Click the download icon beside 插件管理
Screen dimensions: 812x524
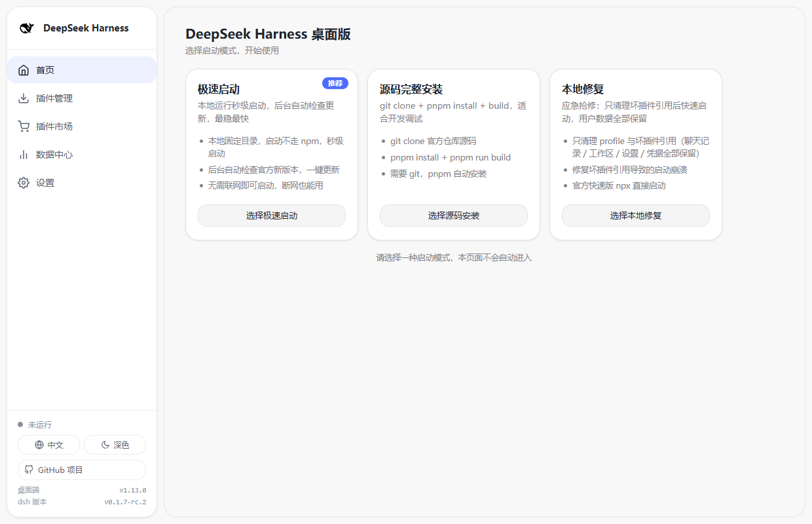24,98
